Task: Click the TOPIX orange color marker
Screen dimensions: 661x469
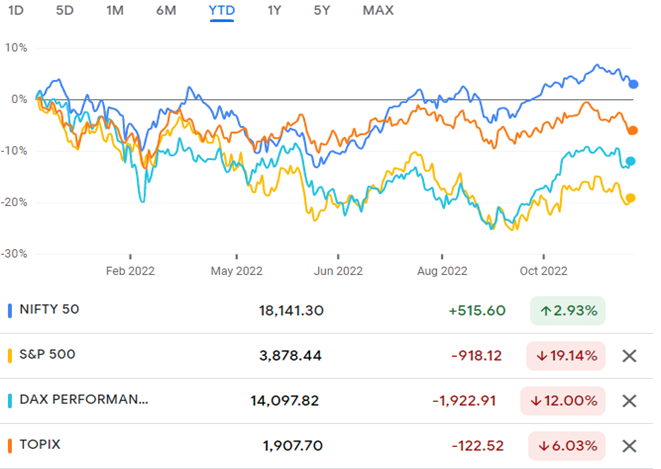Action: pos(10,445)
